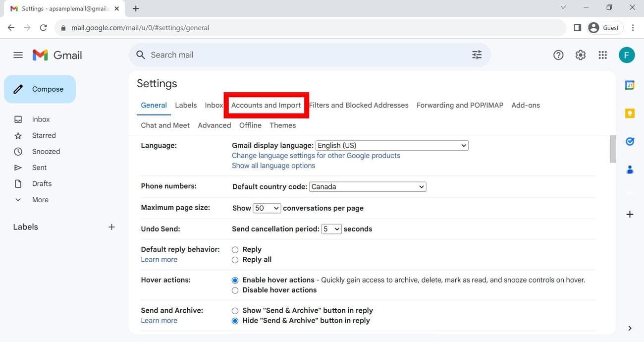Click the Settings gear icon
The width and height of the screenshot is (644, 342).
tap(581, 55)
